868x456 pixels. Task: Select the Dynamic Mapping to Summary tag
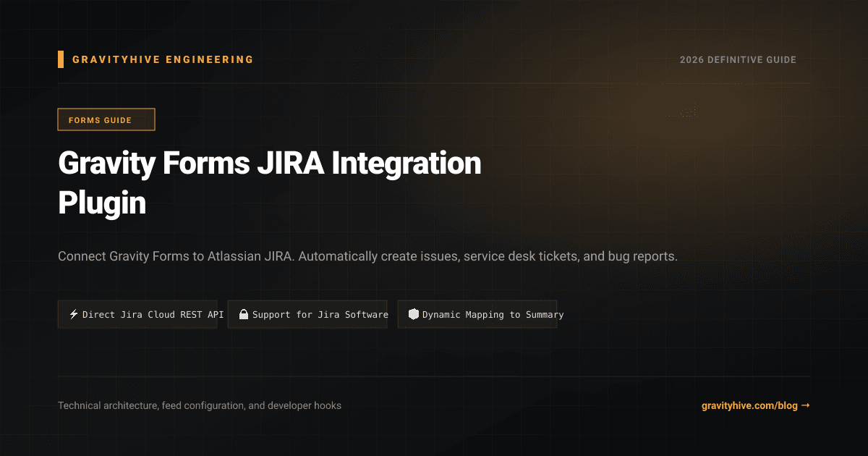[x=477, y=315]
